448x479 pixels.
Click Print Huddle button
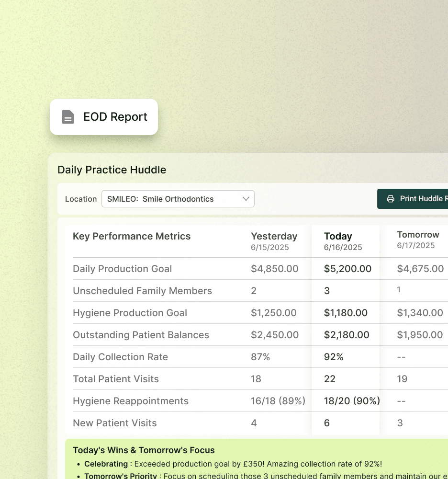tap(413, 199)
